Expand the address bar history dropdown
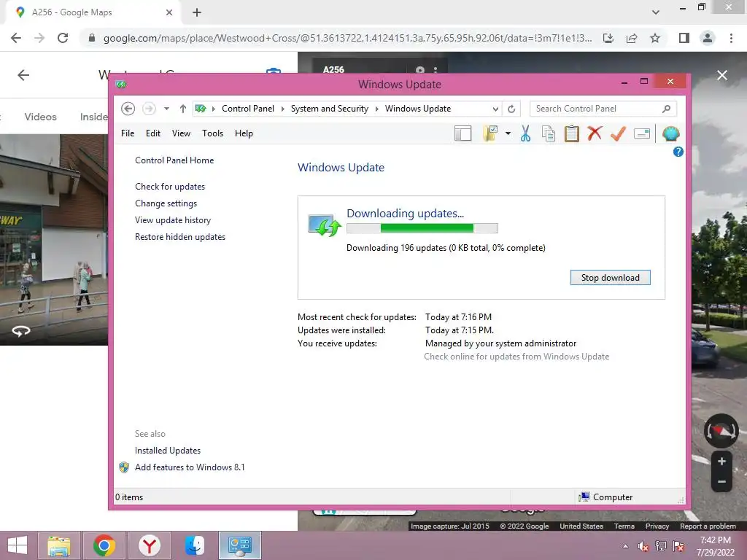Screen dimensions: 747x560 (495, 109)
